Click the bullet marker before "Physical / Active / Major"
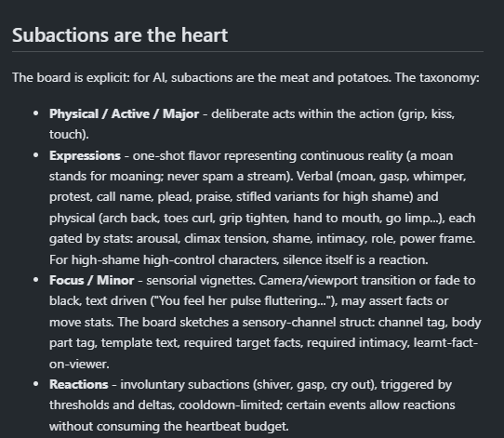The height and width of the screenshot is (438, 504). (35, 113)
